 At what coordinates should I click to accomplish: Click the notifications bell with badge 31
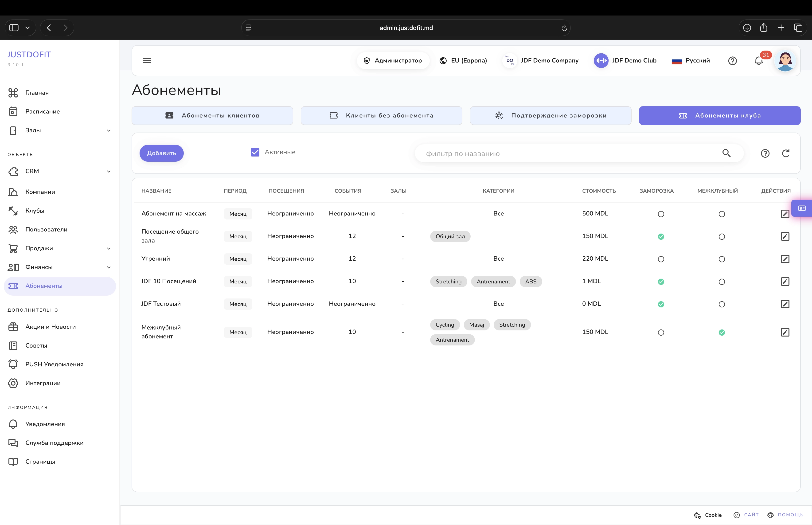[759, 61]
